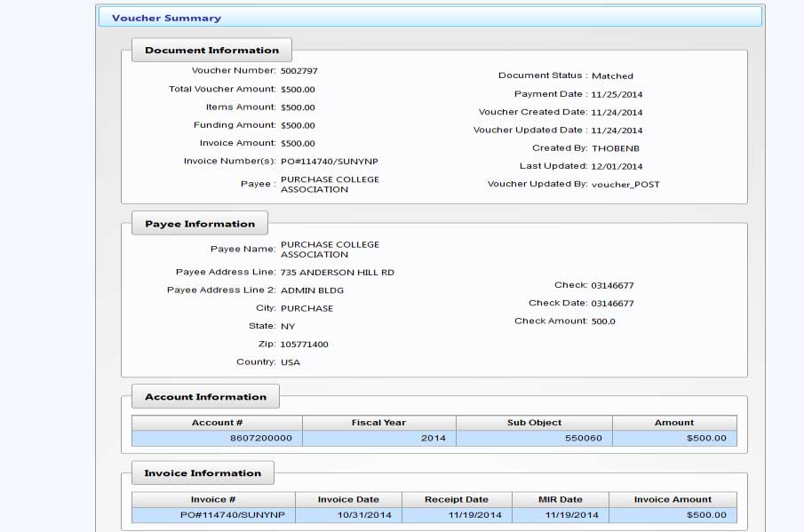804x532 pixels.
Task: Sort by Invoice Date column header
Action: pyautogui.click(x=348, y=499)
